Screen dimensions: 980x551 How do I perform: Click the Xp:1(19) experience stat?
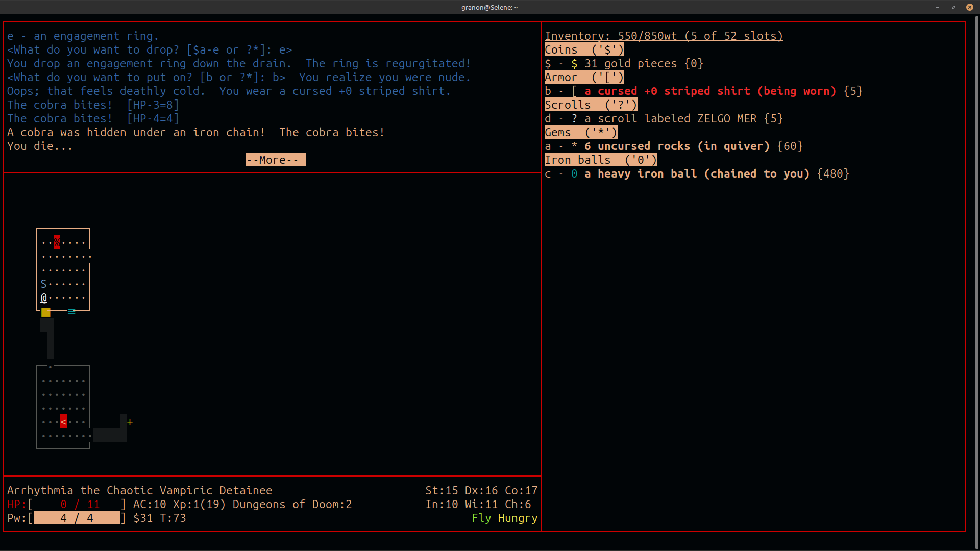point(200,504)
